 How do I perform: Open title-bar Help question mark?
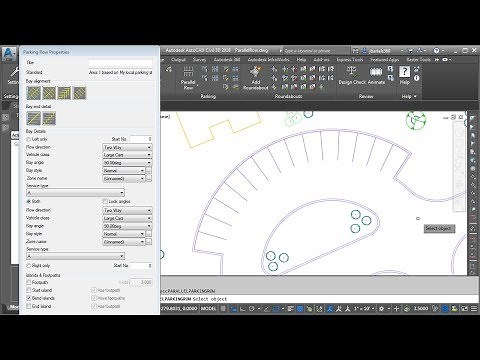click(436, 51)
